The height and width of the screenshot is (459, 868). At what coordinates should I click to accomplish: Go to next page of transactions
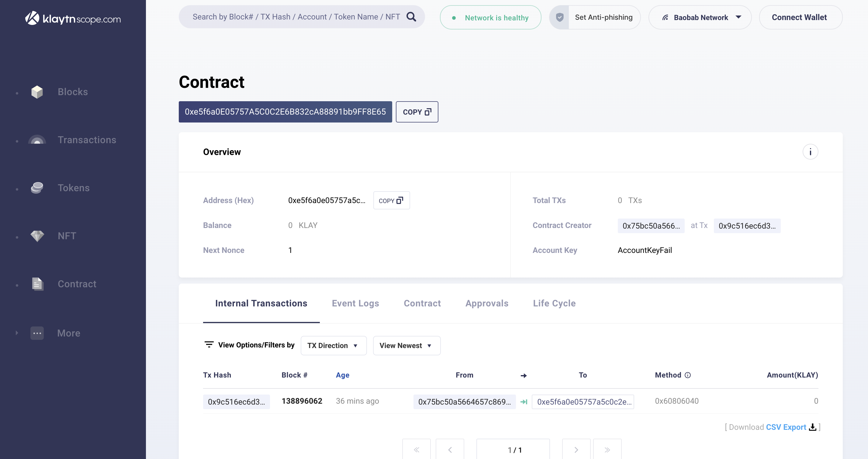[576, 450]
